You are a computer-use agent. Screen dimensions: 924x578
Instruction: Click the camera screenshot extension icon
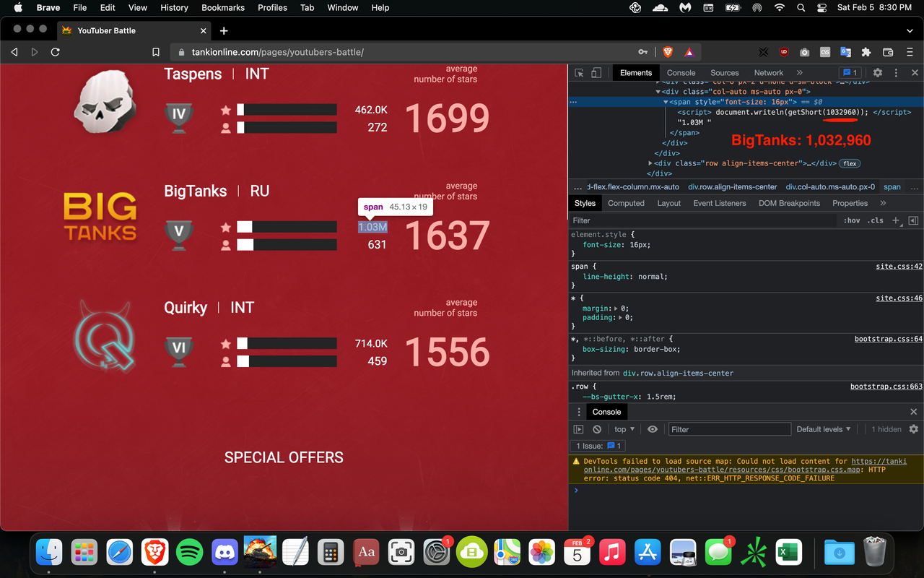tap(804, 52)
